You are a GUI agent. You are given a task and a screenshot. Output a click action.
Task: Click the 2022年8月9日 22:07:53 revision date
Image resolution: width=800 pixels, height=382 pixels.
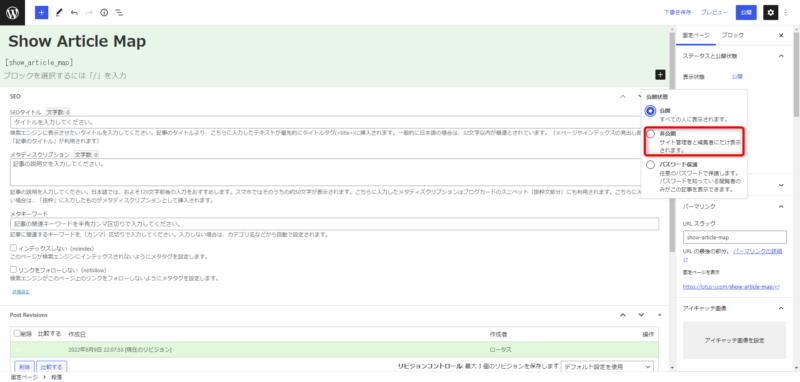point(119,349)
